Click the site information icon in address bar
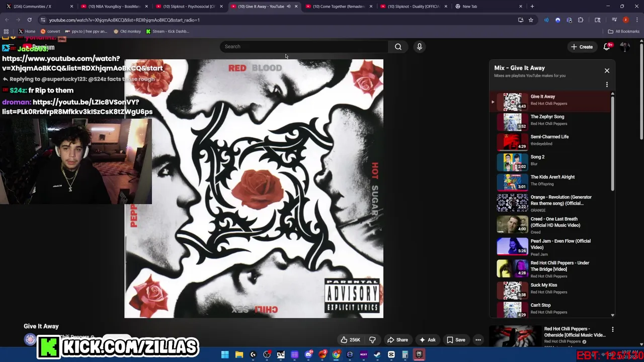Image resolution: width=644 pixels, height=362 pixels. point(43,20)
